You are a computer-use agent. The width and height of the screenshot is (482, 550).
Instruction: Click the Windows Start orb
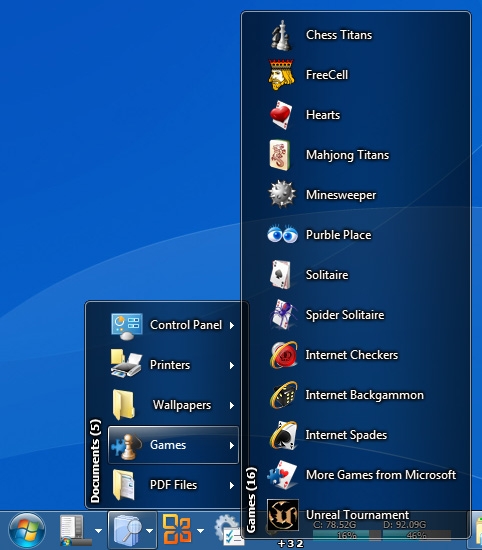[x=27, y=530]
